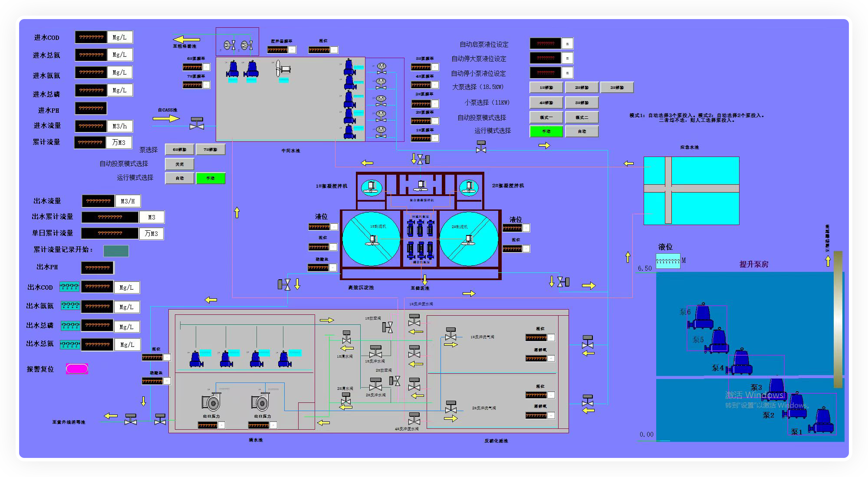Switch lift pump 运行模式选择 to 自动
This screenshot has height=477, width=868.
582,131
